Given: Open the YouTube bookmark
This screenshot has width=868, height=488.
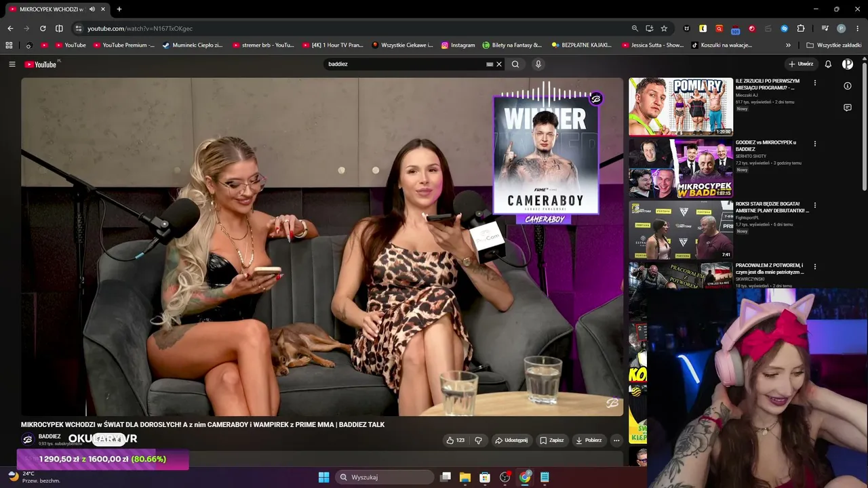Looking at the screenshot, I should [x=71, y=45].
